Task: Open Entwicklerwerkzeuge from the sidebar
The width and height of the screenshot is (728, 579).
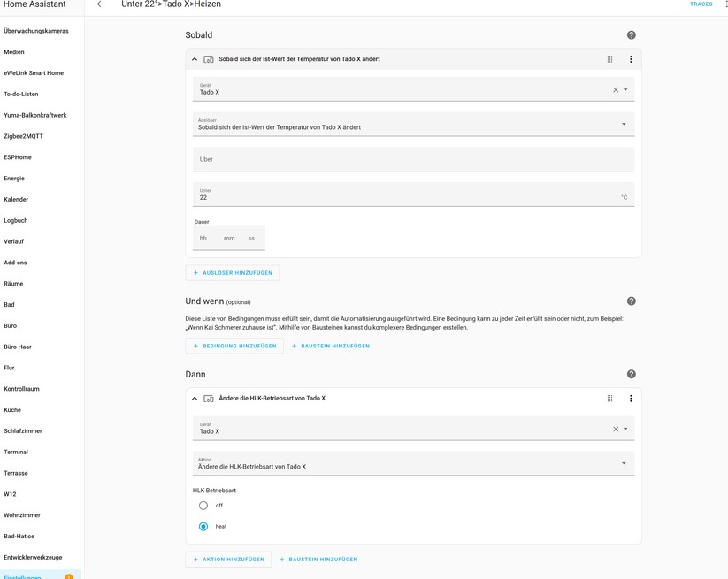Action: point(34,556)
